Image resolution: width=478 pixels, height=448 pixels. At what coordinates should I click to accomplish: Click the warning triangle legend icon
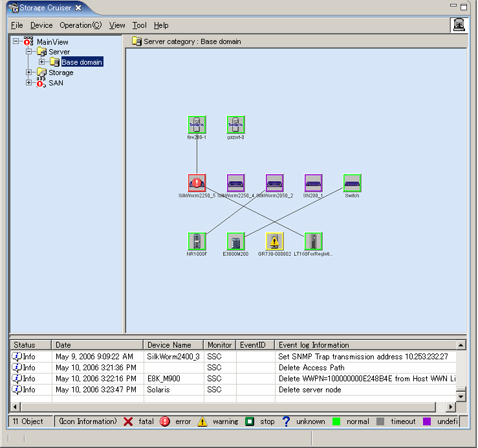coord(202,421)
